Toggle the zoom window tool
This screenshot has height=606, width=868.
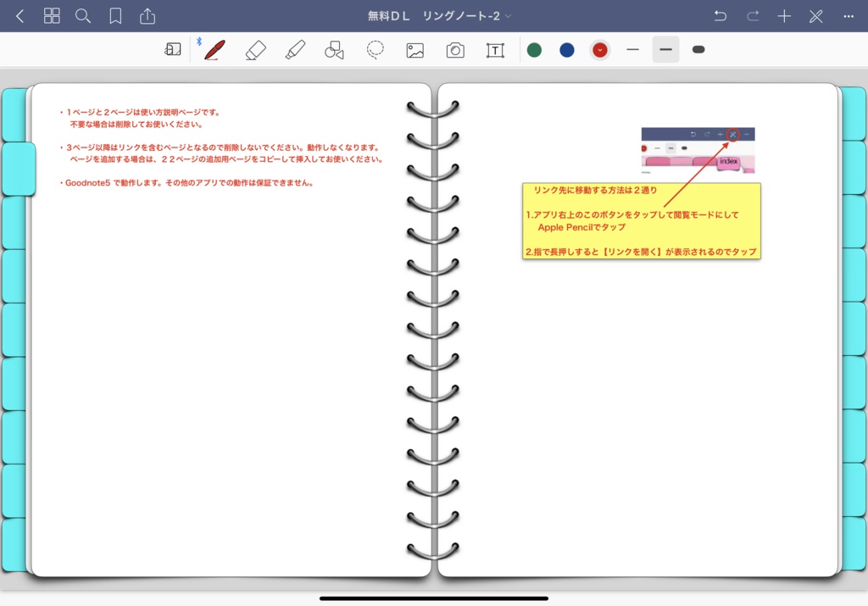pyautogui.click(x=173, y=50)
